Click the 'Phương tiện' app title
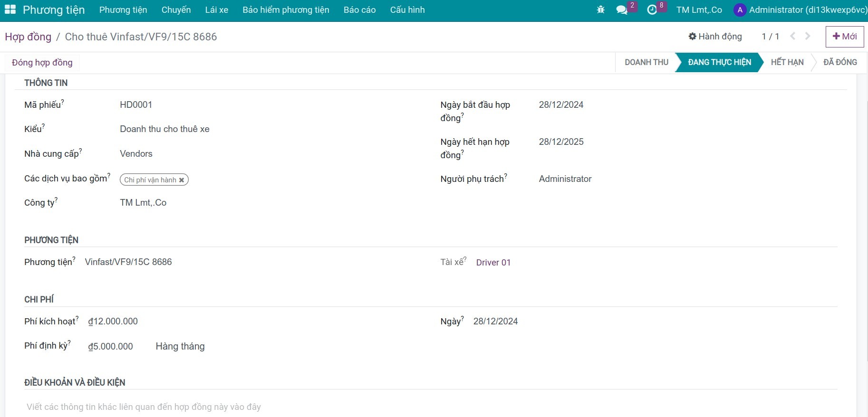 54,10
